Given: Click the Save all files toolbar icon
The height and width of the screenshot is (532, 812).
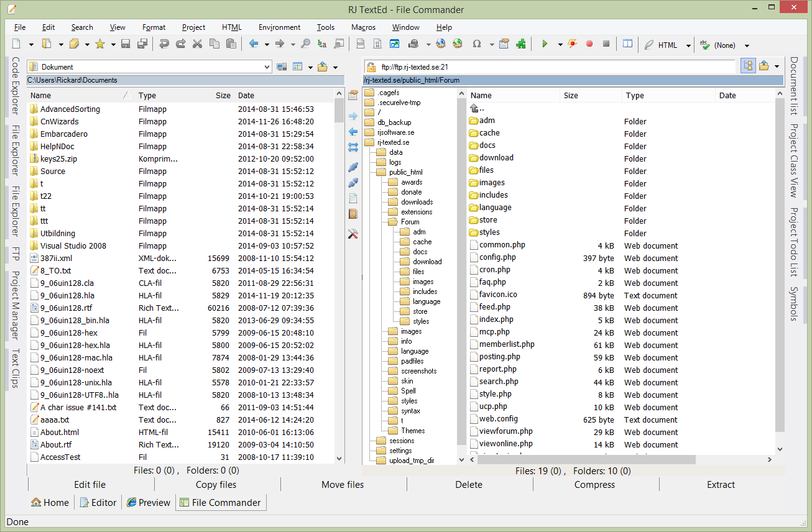Looking at the screenshot, I should [x=142, y=44].
